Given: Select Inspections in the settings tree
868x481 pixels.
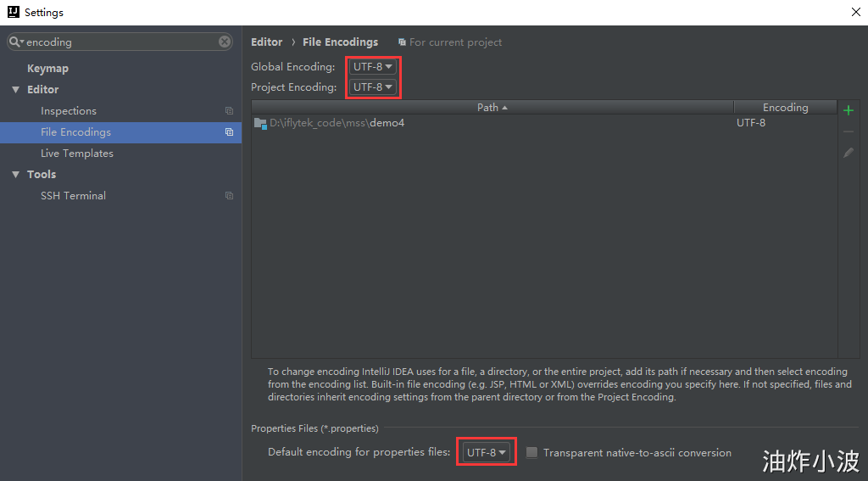Looking at the screenshot, I should (68, 111).
